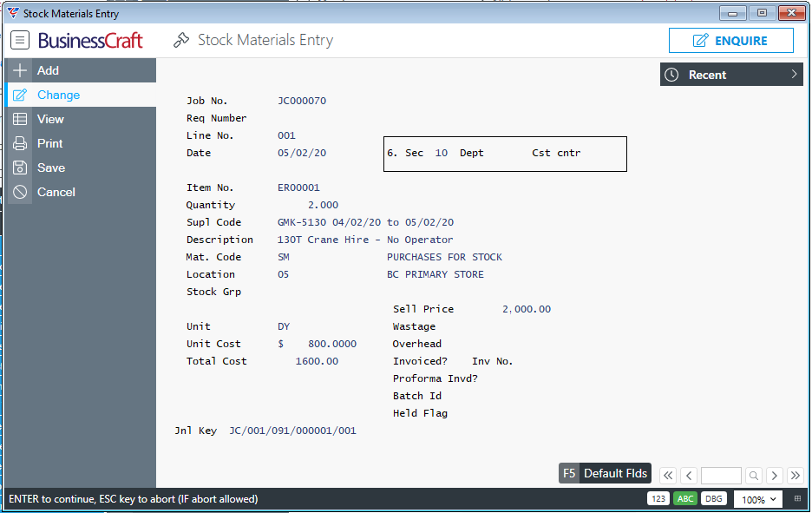Jump to the first record with double-left arrows
The height and width of the screenshot is (513, 812).
click(668, 475)
